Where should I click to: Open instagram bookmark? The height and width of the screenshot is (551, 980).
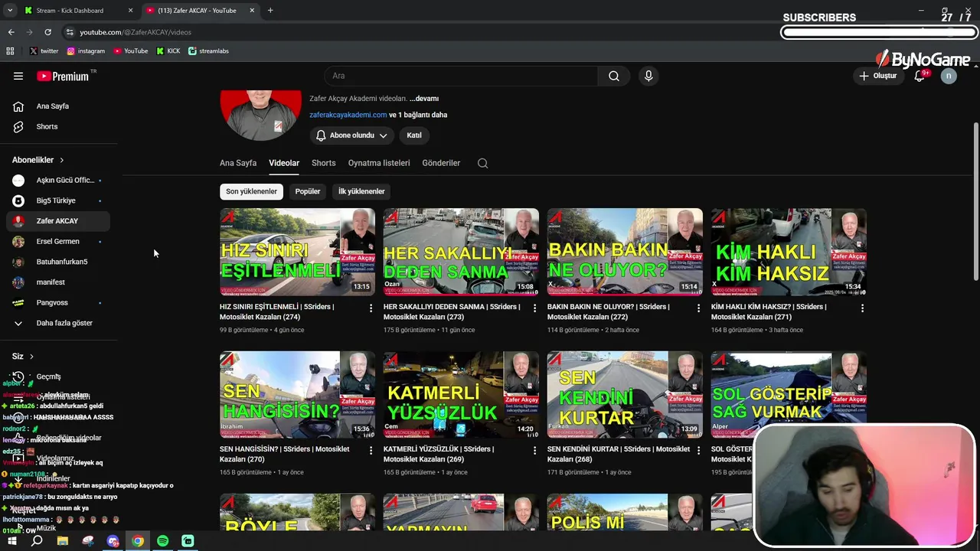click(86, 51)
